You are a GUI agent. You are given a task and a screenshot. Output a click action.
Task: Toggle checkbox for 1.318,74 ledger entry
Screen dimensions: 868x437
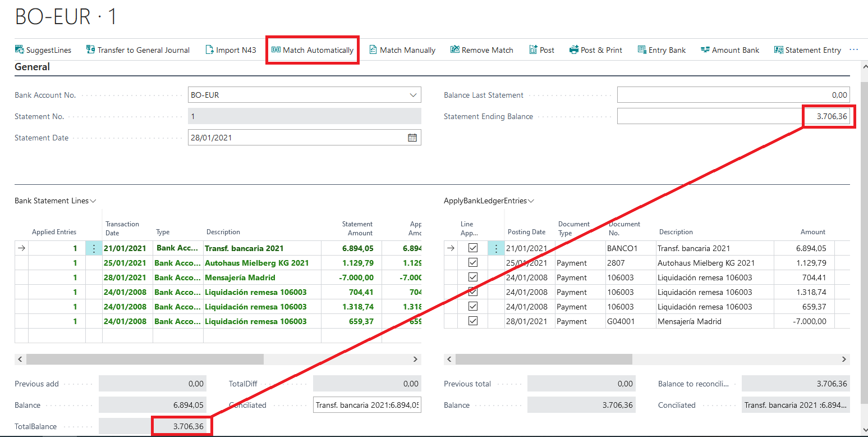click(473, 292)
